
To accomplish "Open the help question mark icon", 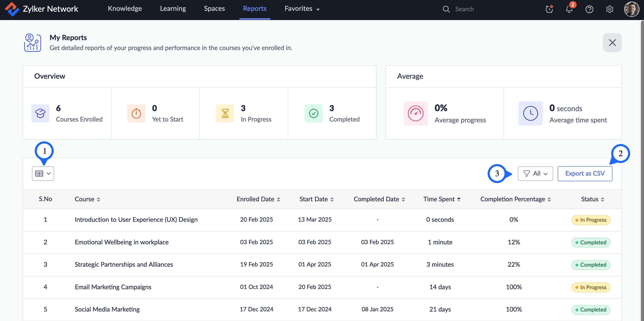I will pos(589,9).
